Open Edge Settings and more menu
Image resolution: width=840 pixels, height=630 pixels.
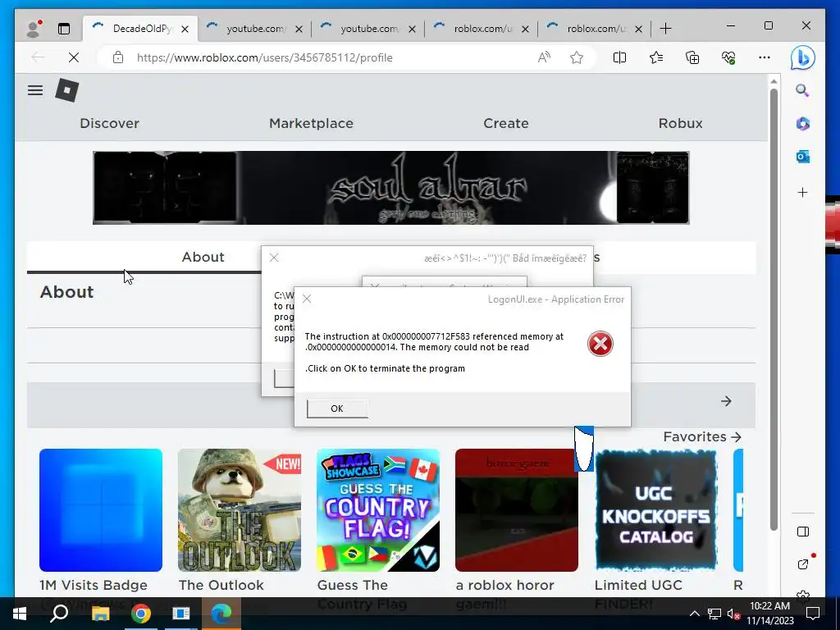[765, 57]
